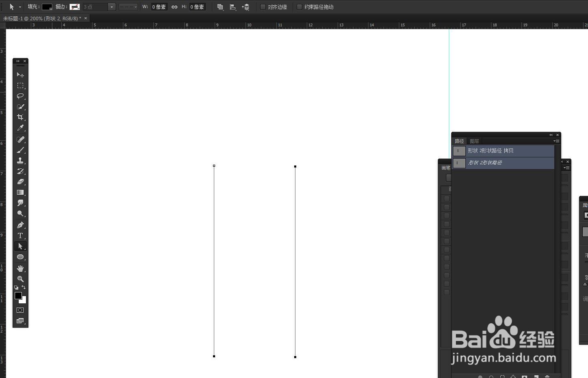Open path arrangement options
The image size is (588, 378).
246,7
